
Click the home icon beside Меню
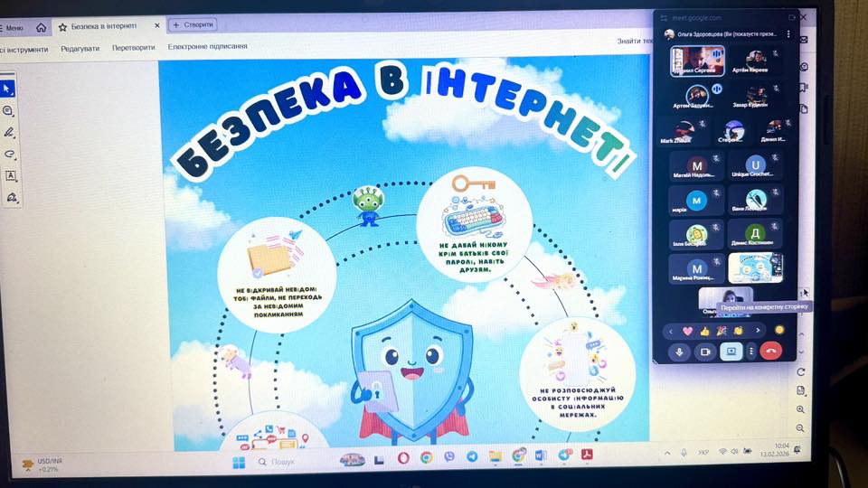pyautogui.click(x=41, y=27)
